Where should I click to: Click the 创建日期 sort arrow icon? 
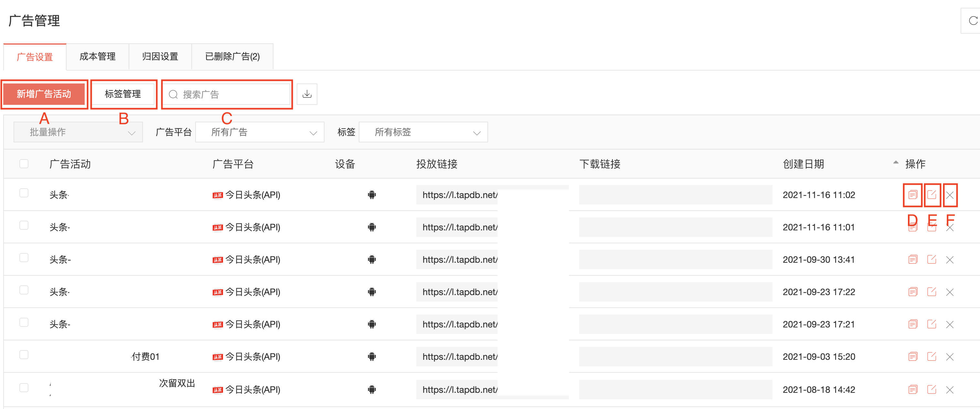[x=896, y=163]
